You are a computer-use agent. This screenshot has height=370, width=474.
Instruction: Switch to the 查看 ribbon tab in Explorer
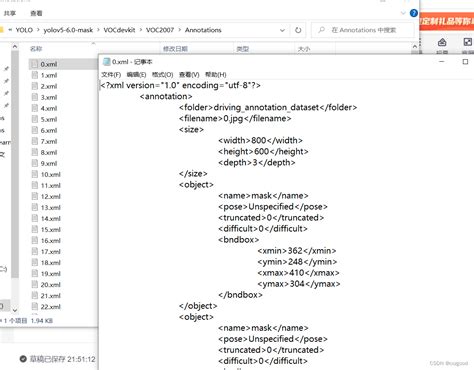click(x=36, y=13)
